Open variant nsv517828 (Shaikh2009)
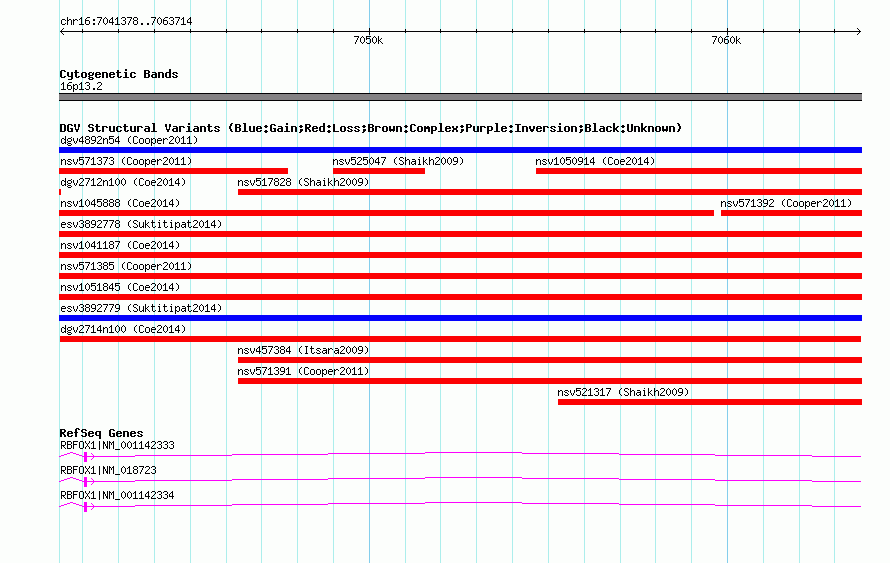890x563 pixels. (303, 182)
